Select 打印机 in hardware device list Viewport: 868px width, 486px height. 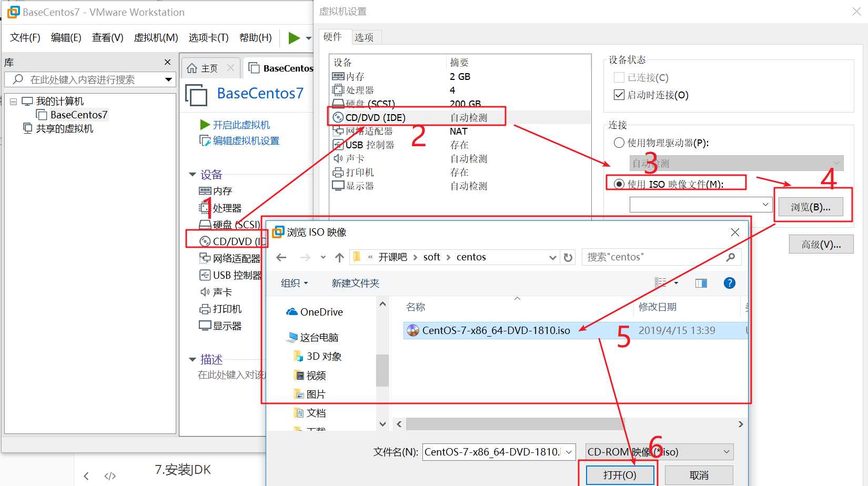tap(460, 172)
